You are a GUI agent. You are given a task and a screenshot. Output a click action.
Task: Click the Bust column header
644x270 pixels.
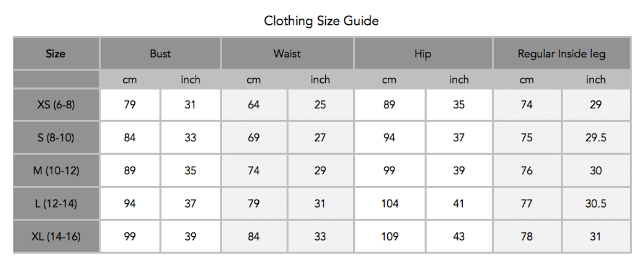point(160,53)
